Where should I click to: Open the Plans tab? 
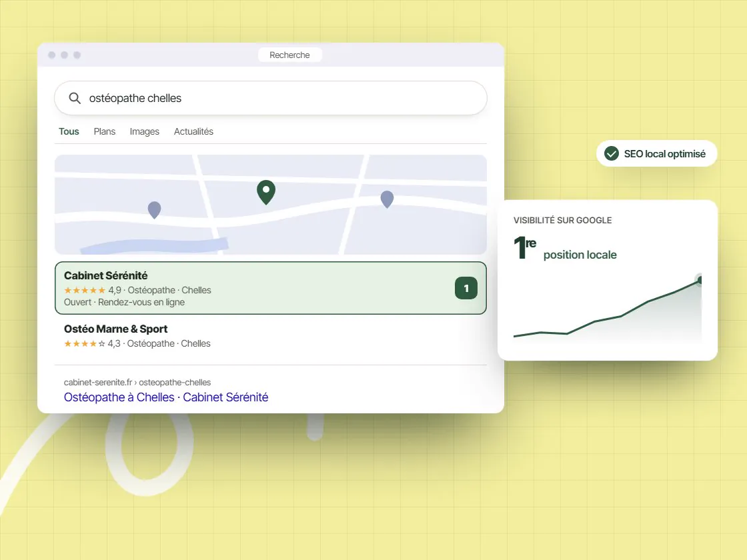pos(104,131)
